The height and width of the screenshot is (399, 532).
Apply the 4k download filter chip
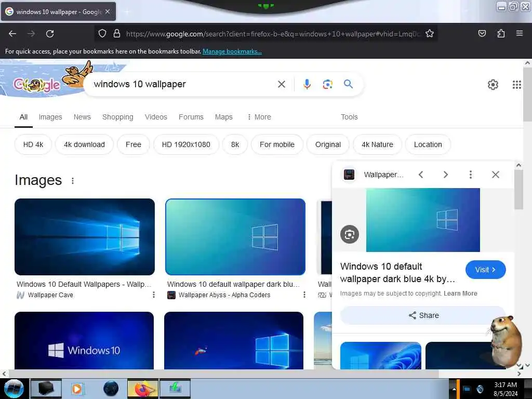pyautogui.click(x=84, y=144)
